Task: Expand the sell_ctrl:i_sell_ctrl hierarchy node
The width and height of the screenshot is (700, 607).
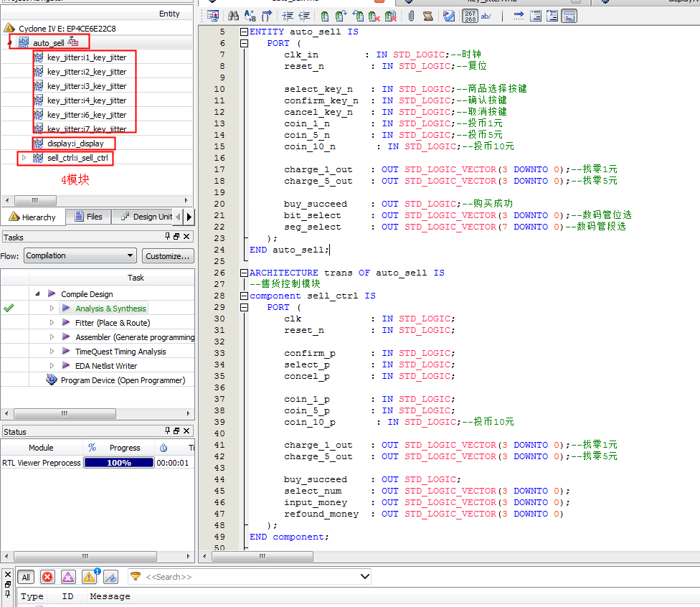Action: click(24, 158)
